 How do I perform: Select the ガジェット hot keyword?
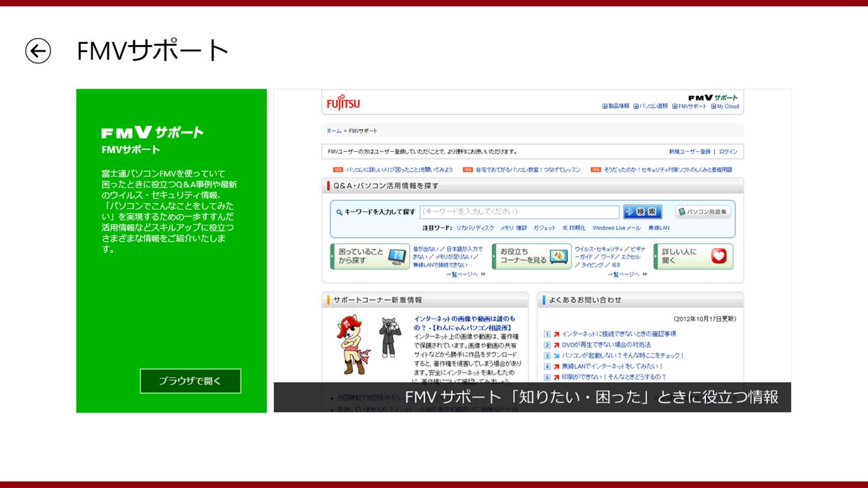[x=544, y=228]
